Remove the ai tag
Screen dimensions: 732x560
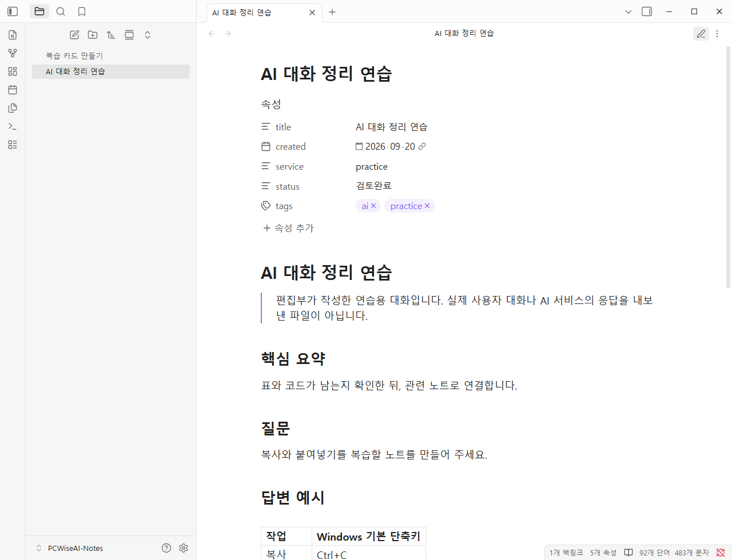pyautogui.click(x=373, y=206)
